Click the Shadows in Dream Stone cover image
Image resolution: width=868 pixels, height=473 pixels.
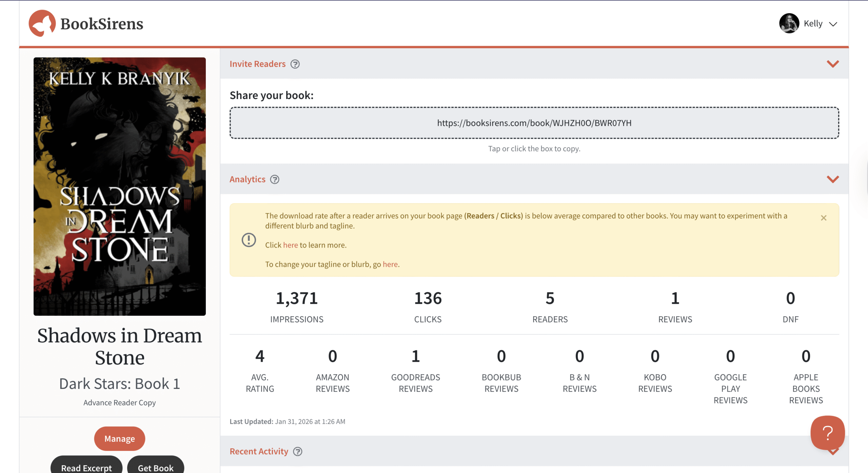[x=119, y=186]
